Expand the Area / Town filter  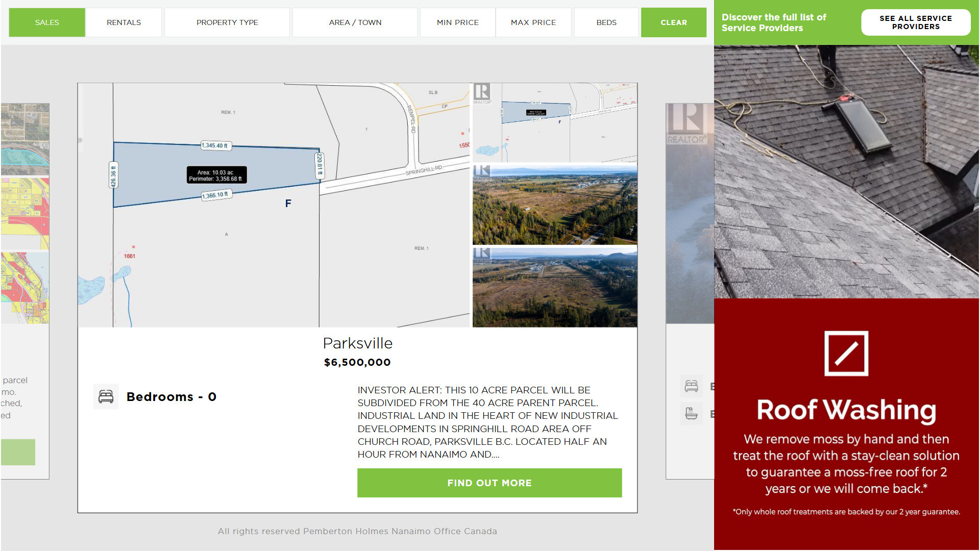click(355, 22)
